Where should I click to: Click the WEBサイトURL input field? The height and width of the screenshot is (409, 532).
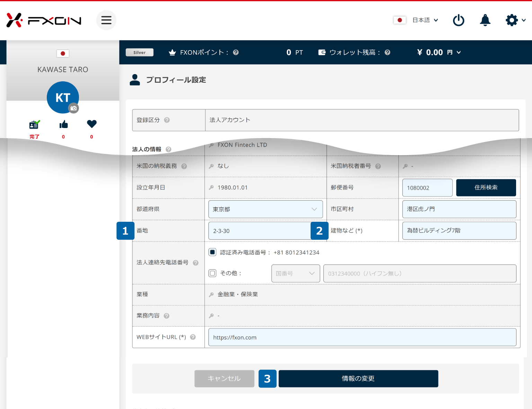[x=362, y=337]
